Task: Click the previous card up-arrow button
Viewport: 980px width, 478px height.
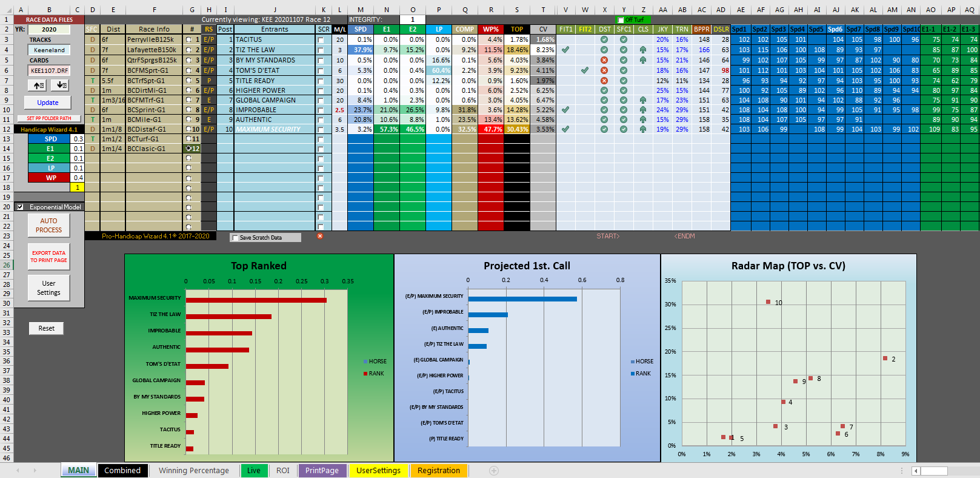Action: tap(39, 86)
